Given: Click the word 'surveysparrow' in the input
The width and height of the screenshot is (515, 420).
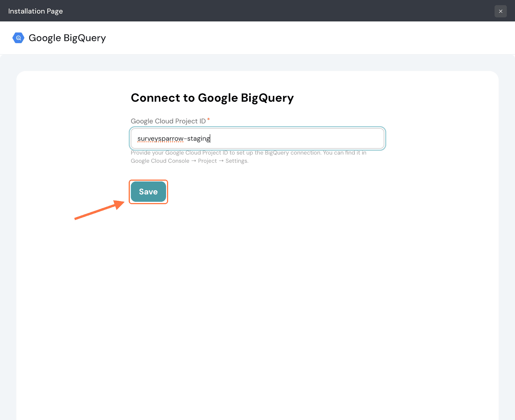Looking at the screenshot, I should 160,139.
